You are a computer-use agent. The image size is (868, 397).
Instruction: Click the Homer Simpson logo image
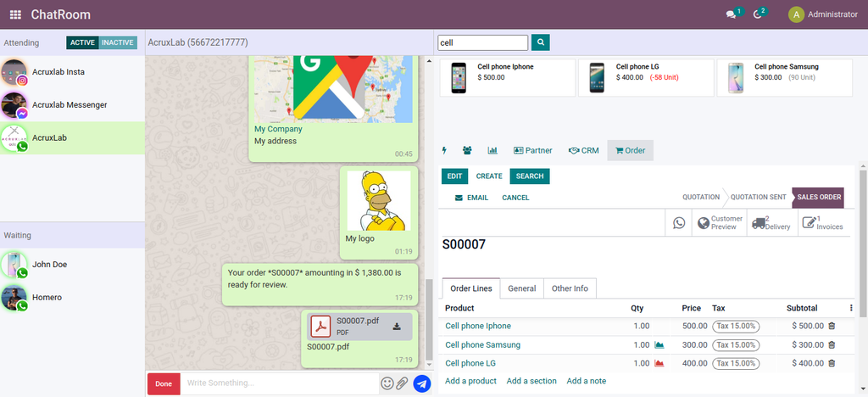[379, 200]
